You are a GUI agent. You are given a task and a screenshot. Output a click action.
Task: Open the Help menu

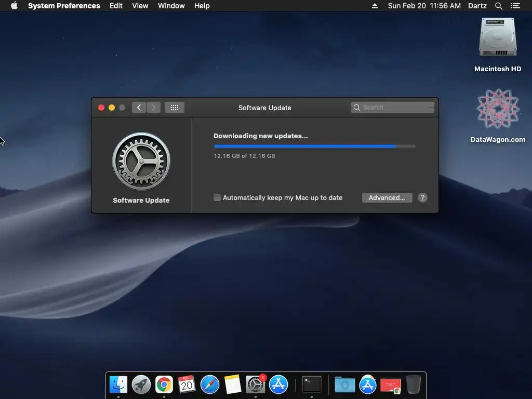click(x=202, y=6)
